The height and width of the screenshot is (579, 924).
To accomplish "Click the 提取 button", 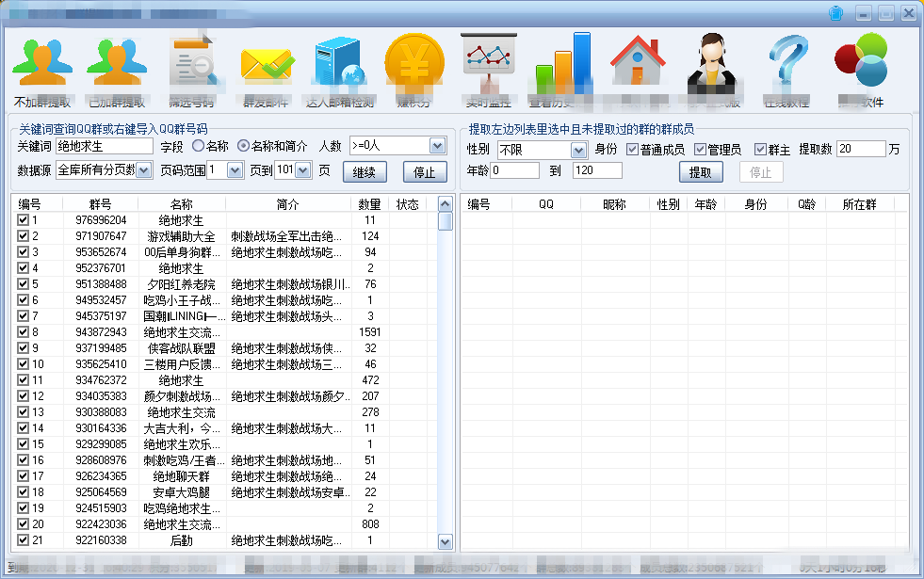I will pyautogui.click(x=702, y=172).
